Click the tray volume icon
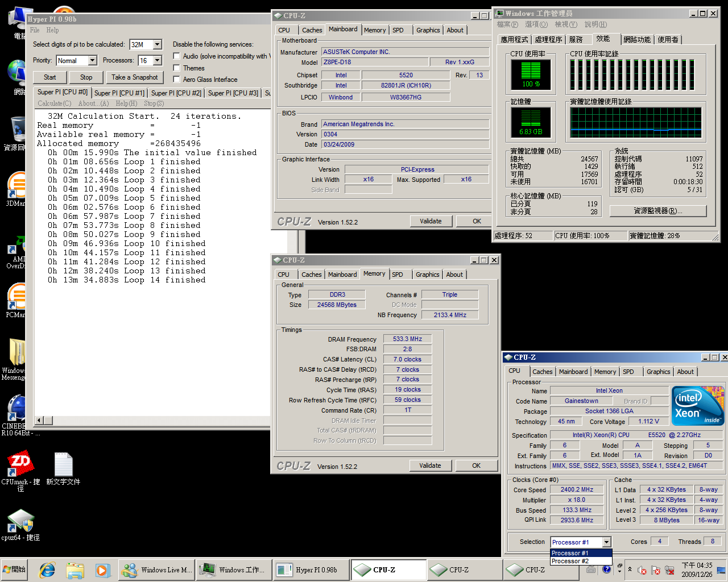This screenshot has height=582, width=728. (642, 569)
